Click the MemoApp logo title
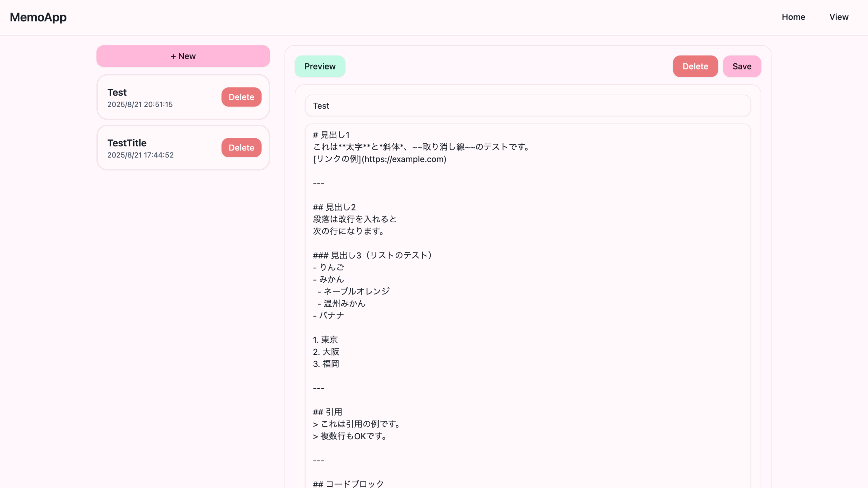 [38, 17]
